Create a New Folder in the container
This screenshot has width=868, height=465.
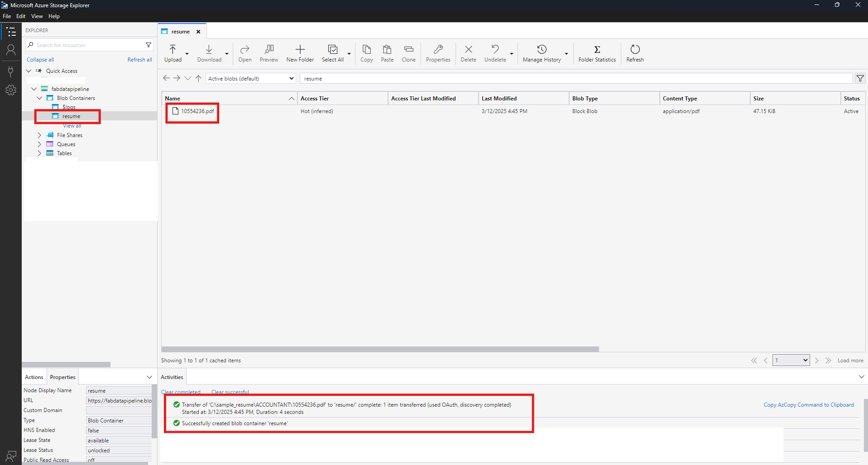pos(300,53)
